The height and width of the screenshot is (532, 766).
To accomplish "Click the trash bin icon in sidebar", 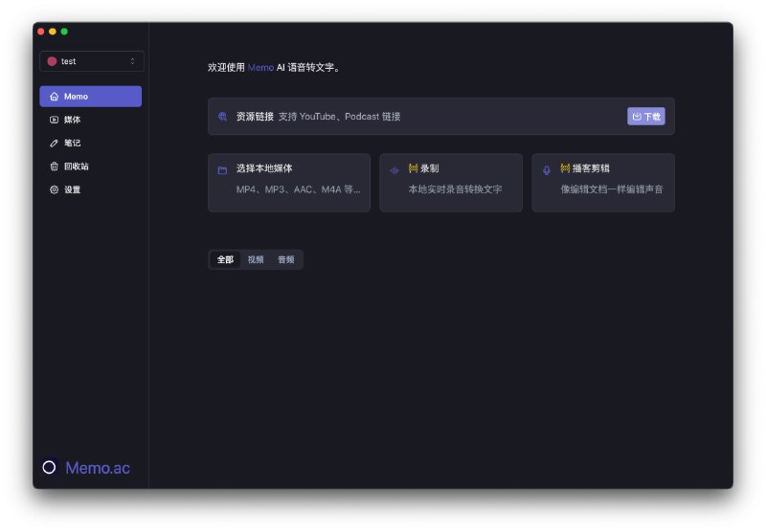I will click(55, 166).
